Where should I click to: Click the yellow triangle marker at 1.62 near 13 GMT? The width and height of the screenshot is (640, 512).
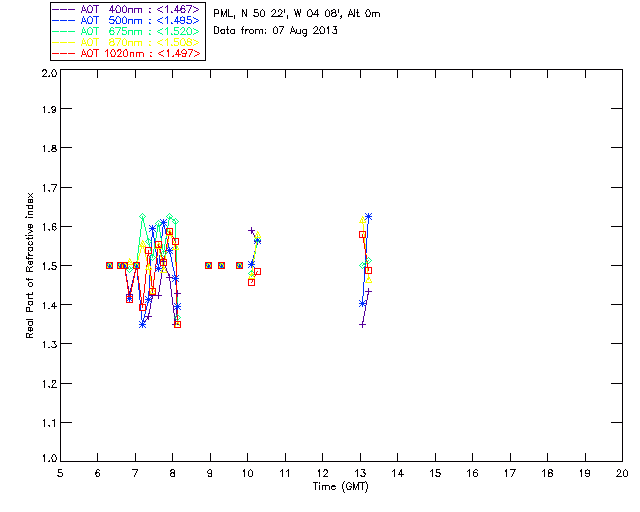pos(362,220)
